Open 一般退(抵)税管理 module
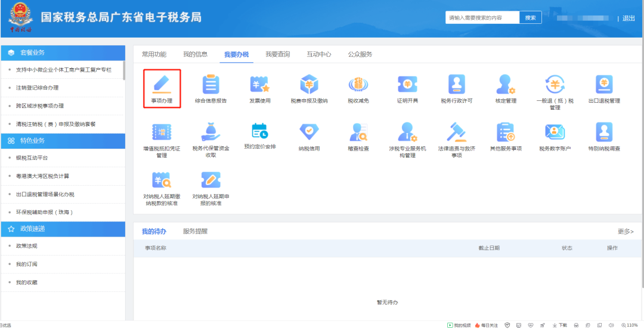 pos(555,93)
